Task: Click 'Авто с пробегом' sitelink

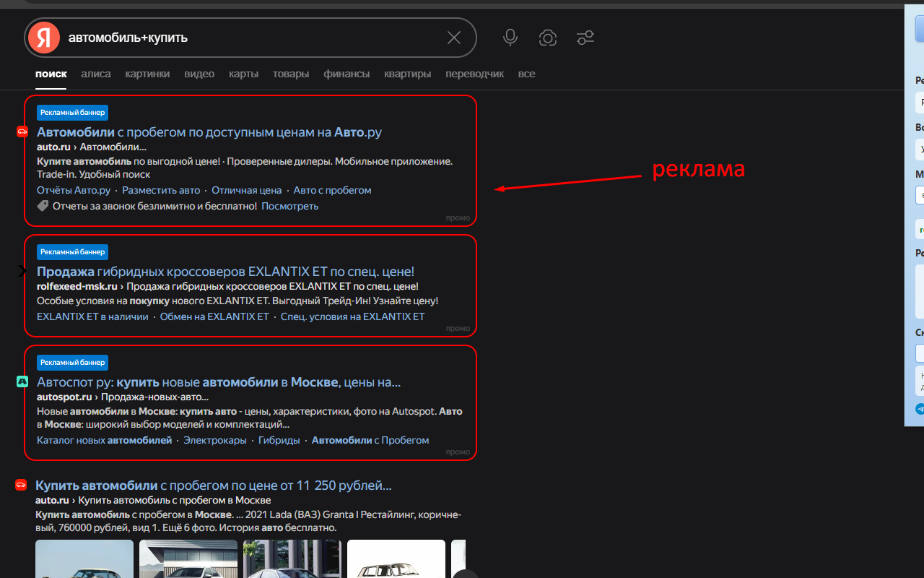Action: pyautogui.click(x=333, y=190)
